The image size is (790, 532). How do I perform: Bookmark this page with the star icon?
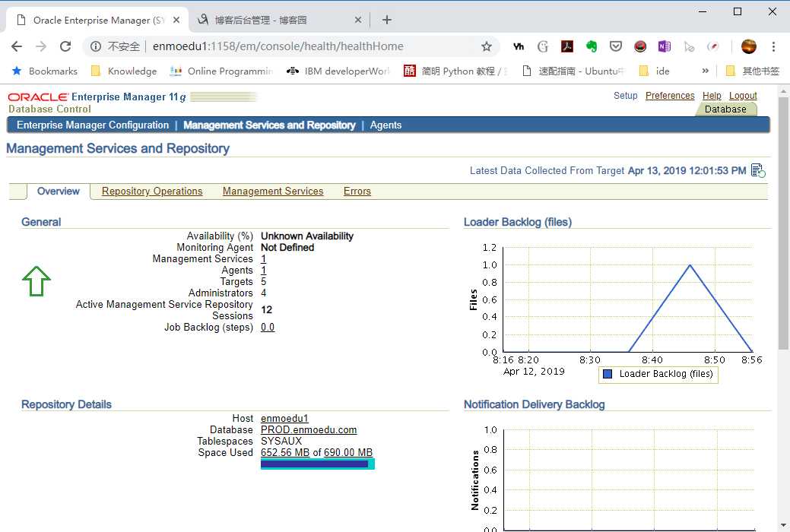(x=486, y=46)
